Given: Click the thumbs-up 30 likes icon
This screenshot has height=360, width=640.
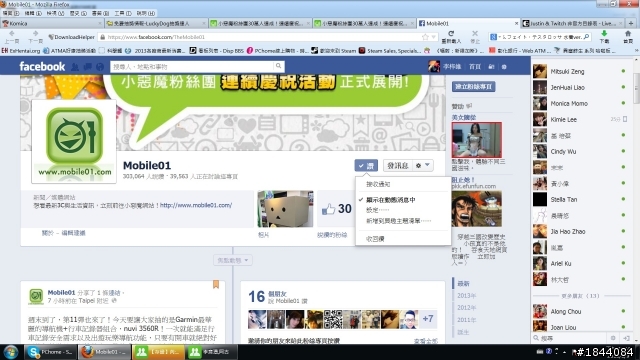Looking at the screenshot, I should pos(328,209).
